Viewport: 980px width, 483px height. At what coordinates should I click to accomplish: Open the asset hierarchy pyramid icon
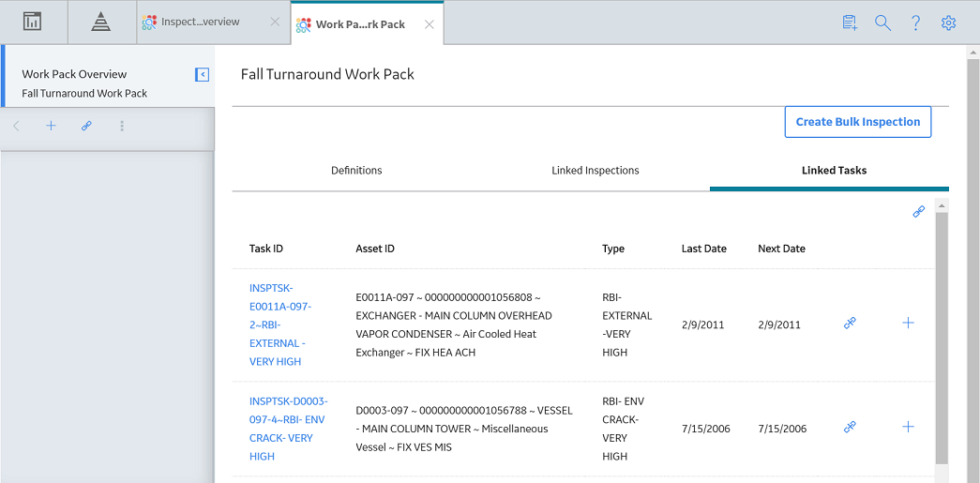[x=101, y=22]
